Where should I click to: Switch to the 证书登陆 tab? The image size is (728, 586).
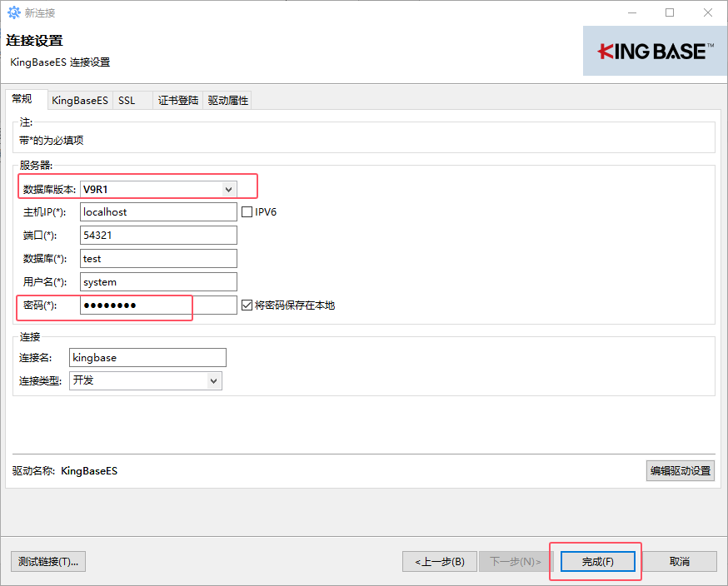178,101
